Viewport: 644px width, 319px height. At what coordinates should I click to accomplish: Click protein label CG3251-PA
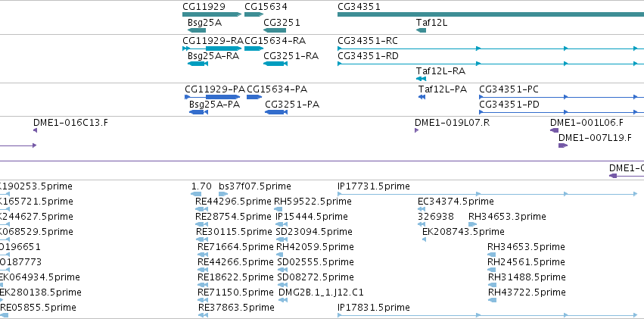[292, 105]
